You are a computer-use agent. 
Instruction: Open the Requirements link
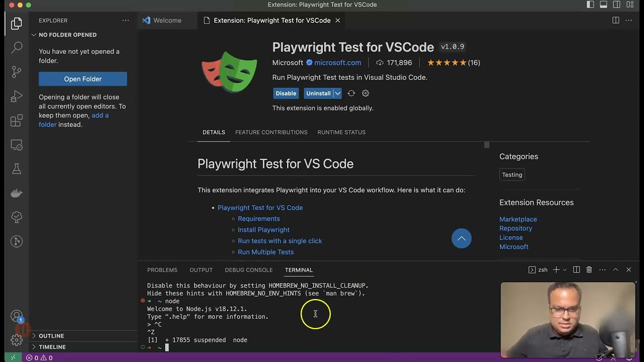coord(259,219)
